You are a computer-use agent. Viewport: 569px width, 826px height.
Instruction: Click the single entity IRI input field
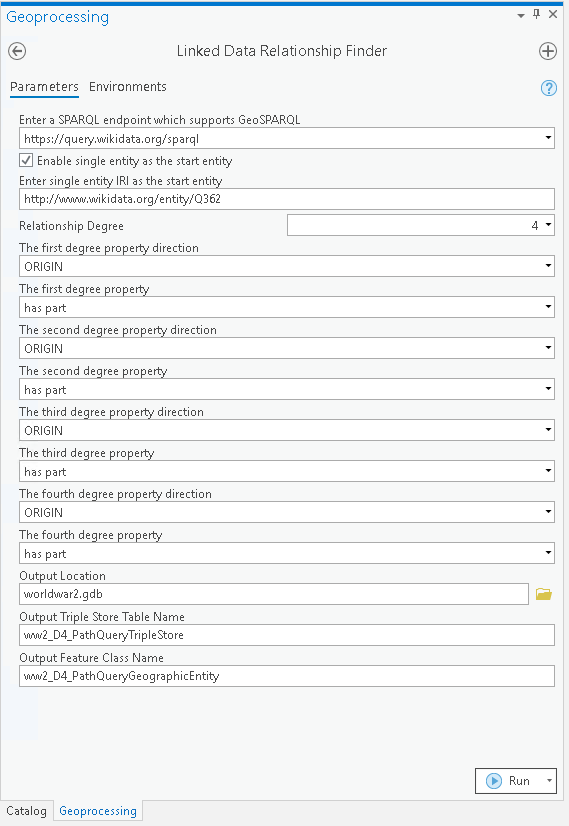click(287, 199)
